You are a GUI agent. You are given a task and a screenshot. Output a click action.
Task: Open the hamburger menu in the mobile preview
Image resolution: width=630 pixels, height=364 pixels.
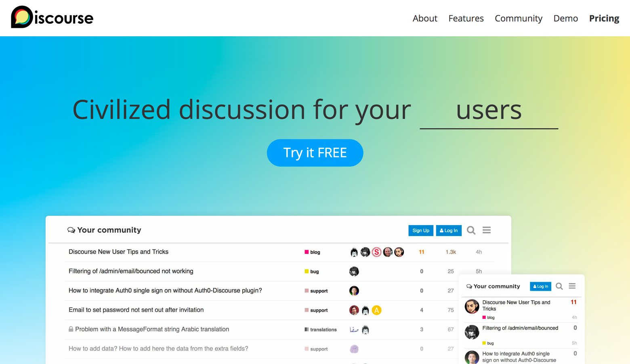click(572, 286)
